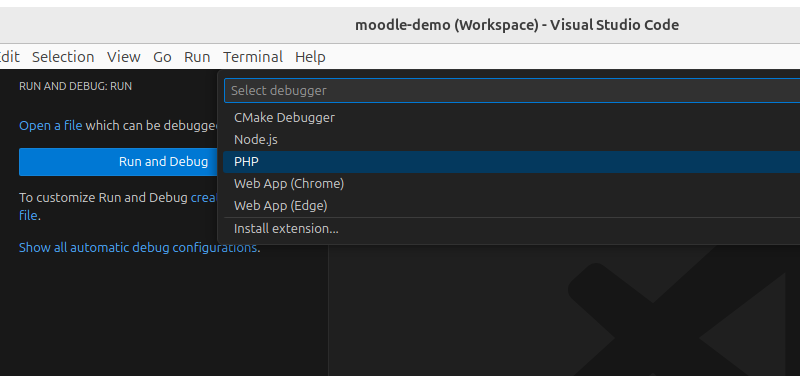The image size is (800, 376).
Task: Open the Terminal menu
Action: [x=253, y=57]
